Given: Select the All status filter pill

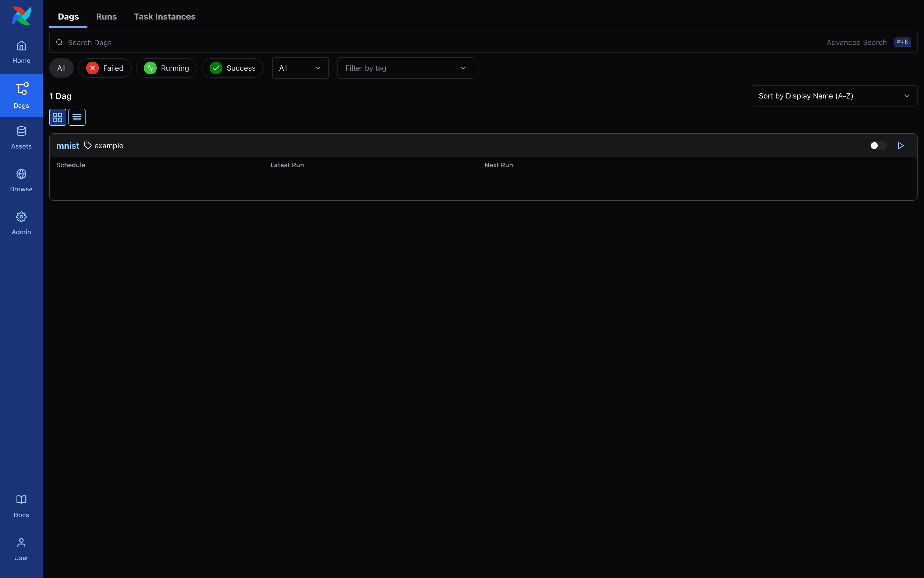Looking at the screenshot, I should pos(61,68).
